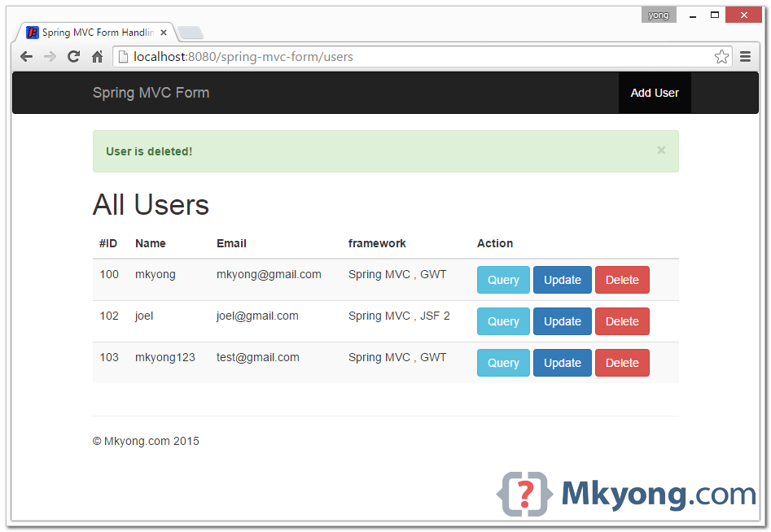
Task: Open a new browser tab
Action: point(190,34)
